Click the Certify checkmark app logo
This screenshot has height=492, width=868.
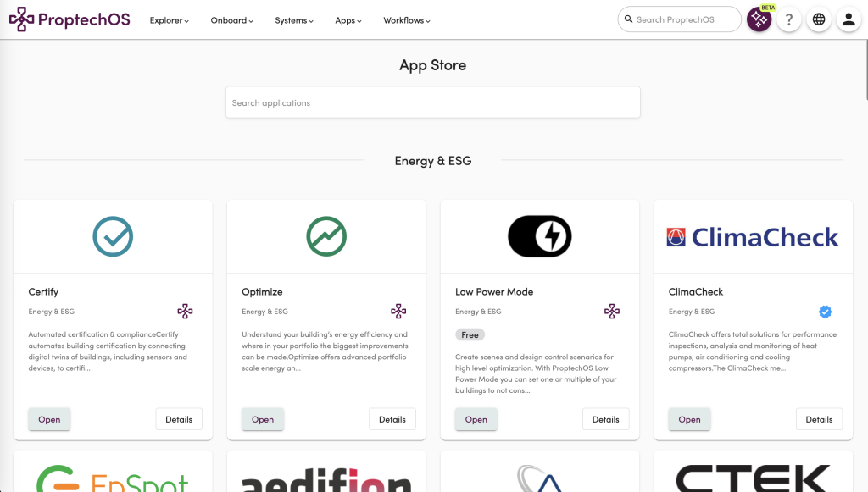coord(113,236)
